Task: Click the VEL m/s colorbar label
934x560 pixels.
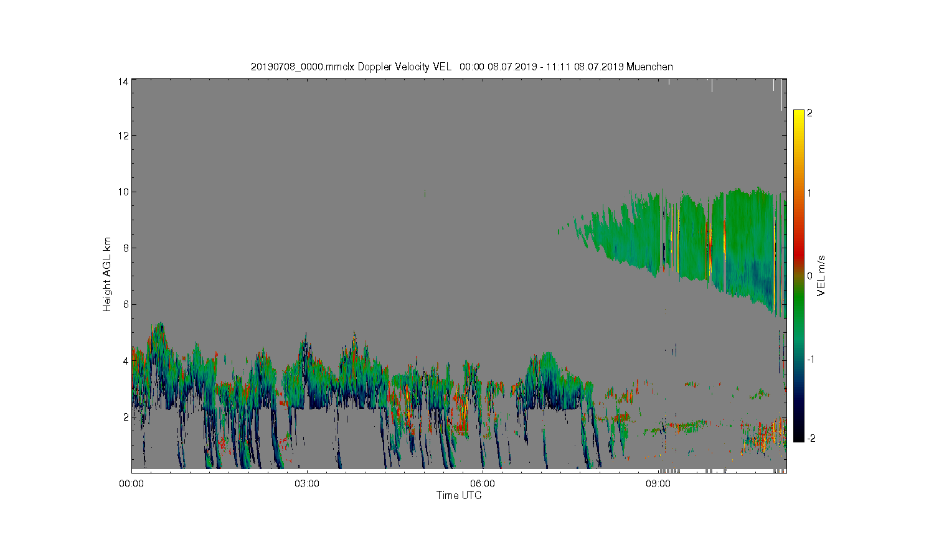Action: point(821,276)
